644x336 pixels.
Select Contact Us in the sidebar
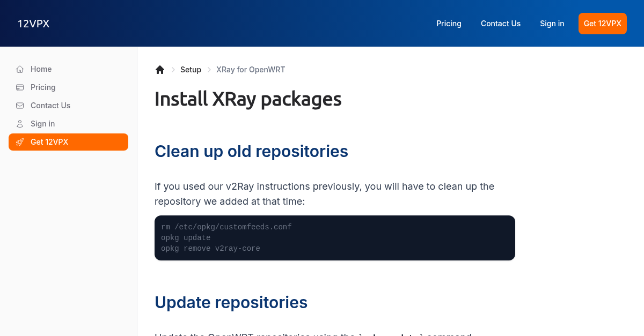coord(50,106)
